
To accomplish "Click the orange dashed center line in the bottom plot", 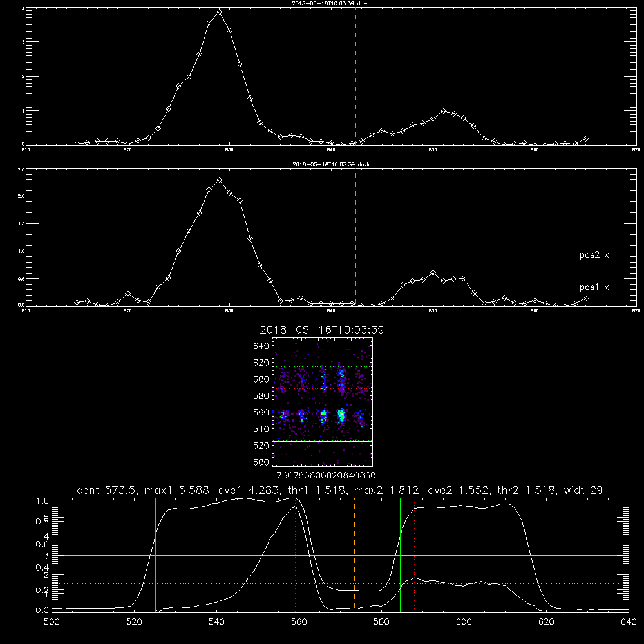I will click(354, 554).
